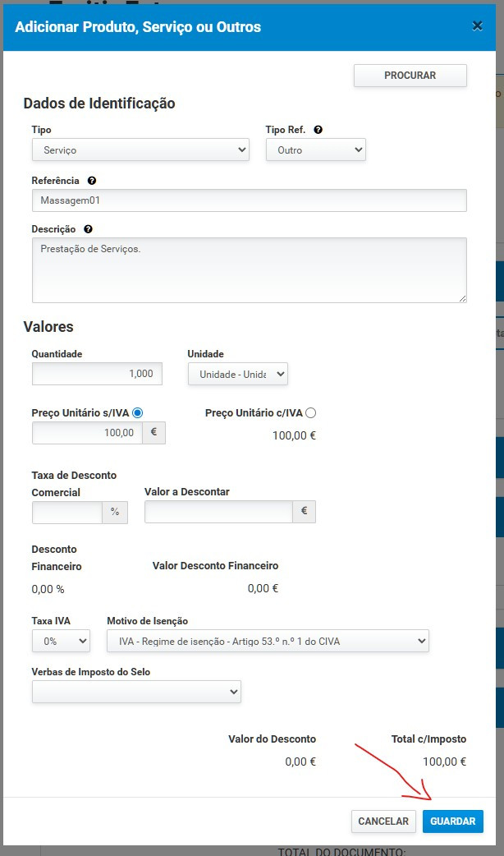The image size is (504, 856).
Task: Select Preço Unitário s/IVA radio button
Action: 138,413
